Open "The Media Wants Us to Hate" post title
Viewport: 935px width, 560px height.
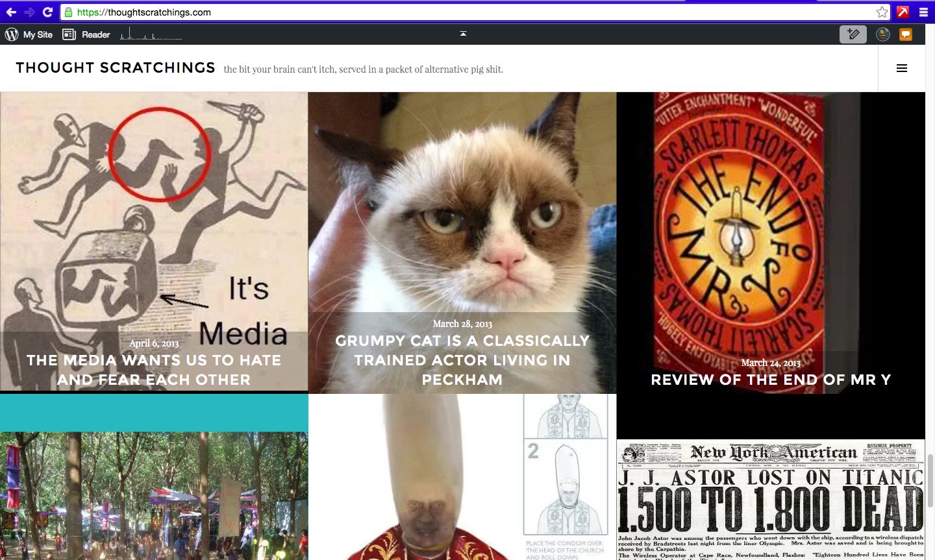click(154, 370)
